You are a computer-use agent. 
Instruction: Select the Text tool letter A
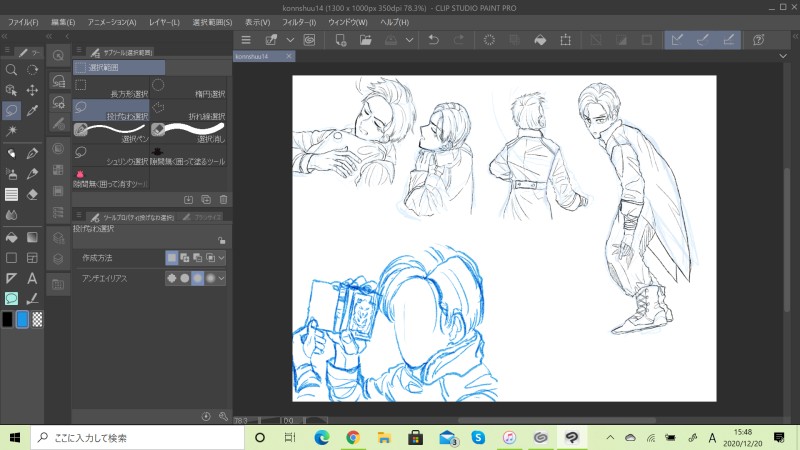[32, 278]
